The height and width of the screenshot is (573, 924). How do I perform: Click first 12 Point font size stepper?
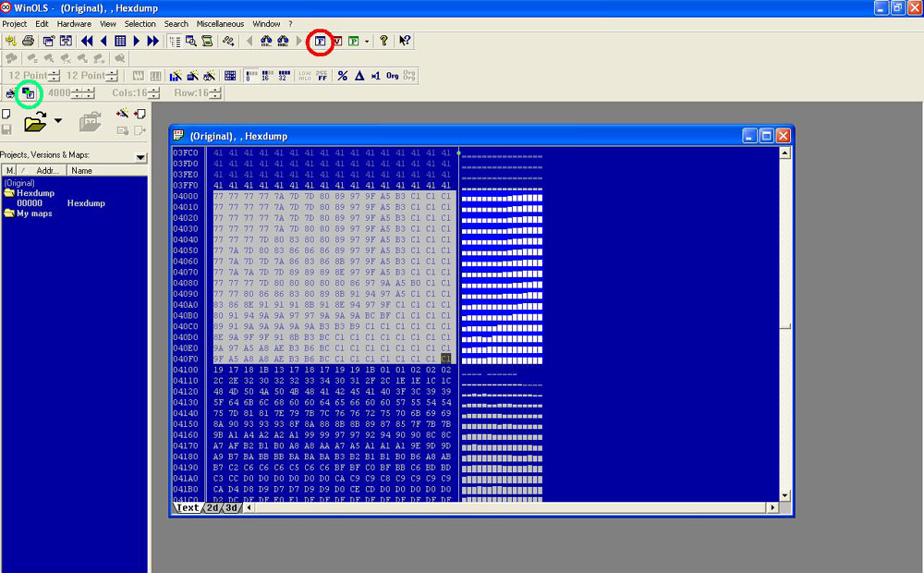[x=55, y=76]
